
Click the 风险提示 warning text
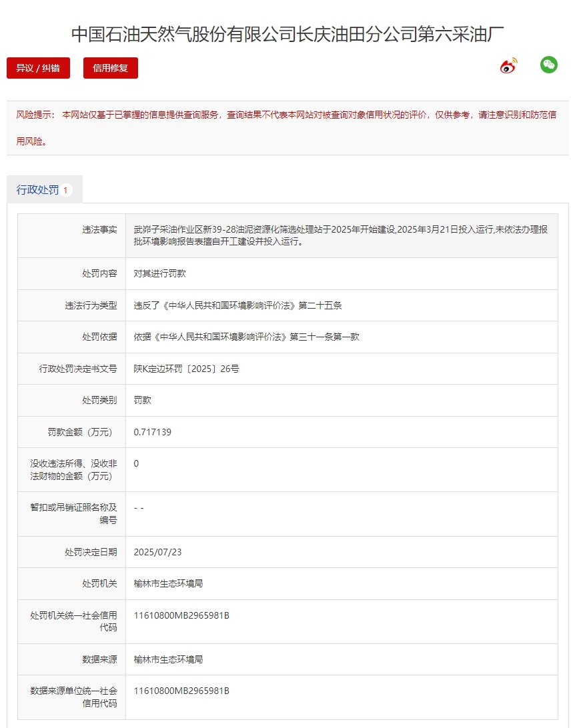coord(286,128)
